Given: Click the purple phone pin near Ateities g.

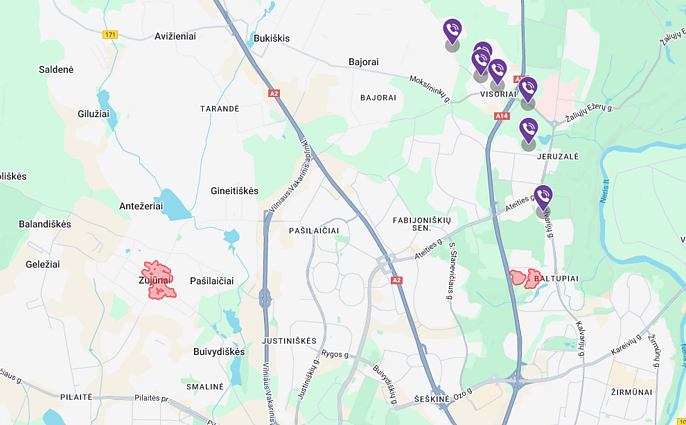Looking at the screenshot, I should 543,197.
